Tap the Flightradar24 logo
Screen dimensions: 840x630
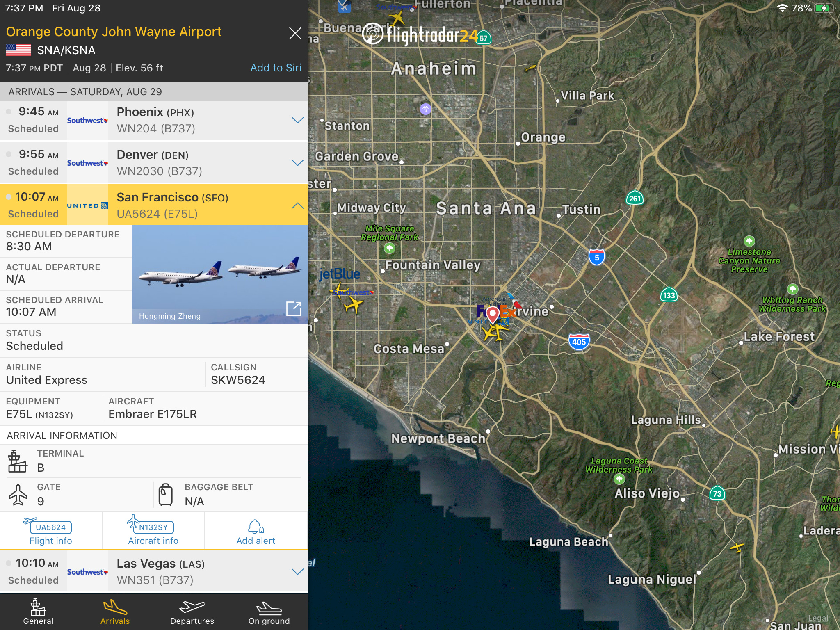(x=420, y=36)
